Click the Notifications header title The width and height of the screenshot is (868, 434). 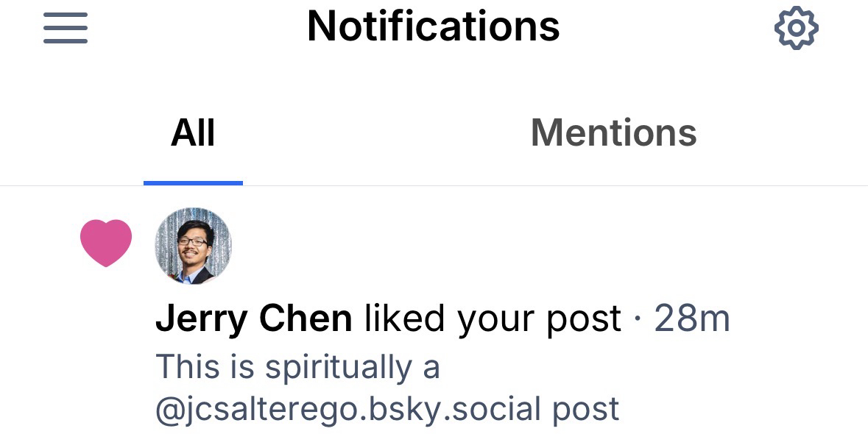(434, 26)
